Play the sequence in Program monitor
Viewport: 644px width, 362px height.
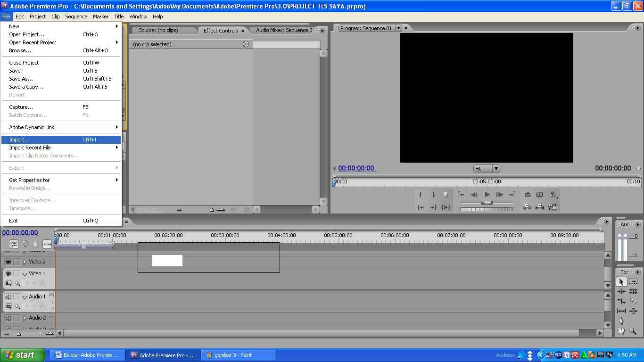pyautogui.click(x=487, y=195)
